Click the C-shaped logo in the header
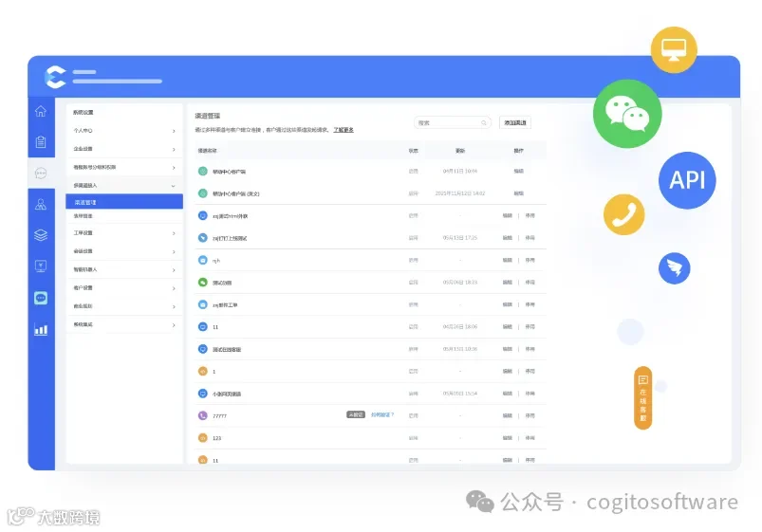 tap(55, 77)
